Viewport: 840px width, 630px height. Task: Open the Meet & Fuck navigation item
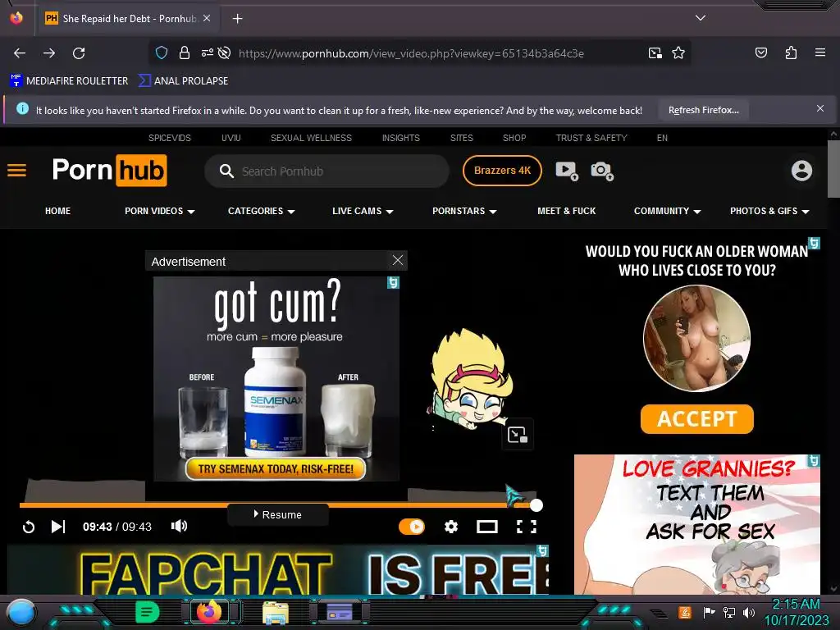[566, 211]
